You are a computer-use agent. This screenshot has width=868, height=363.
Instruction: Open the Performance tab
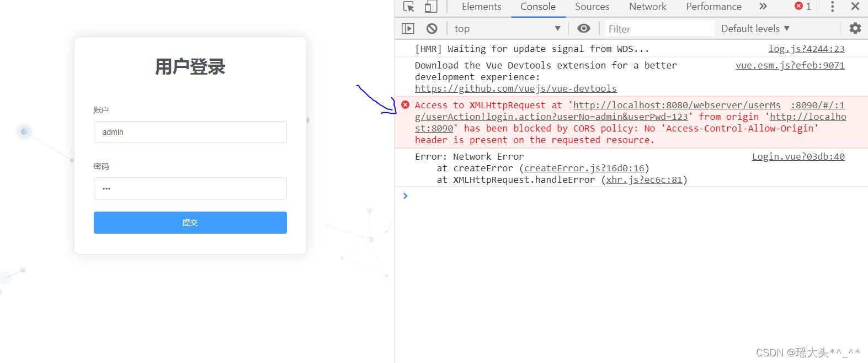pyautogui.click(x=713, y=7)
